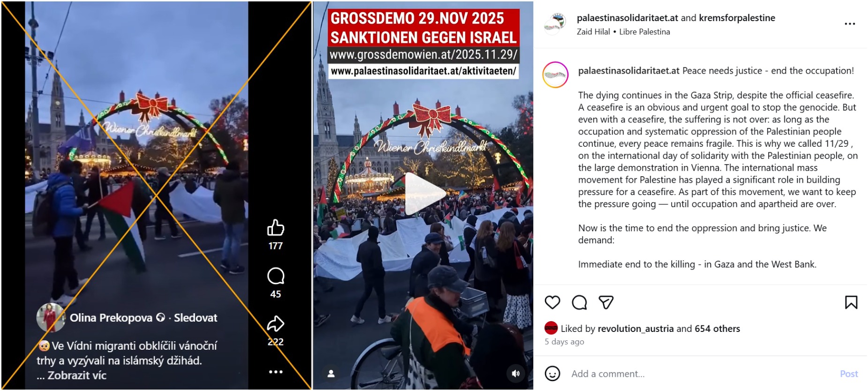The image size is (868, 391).
Task: Like the Instagram post with heart icon
Action: (552, 302)
